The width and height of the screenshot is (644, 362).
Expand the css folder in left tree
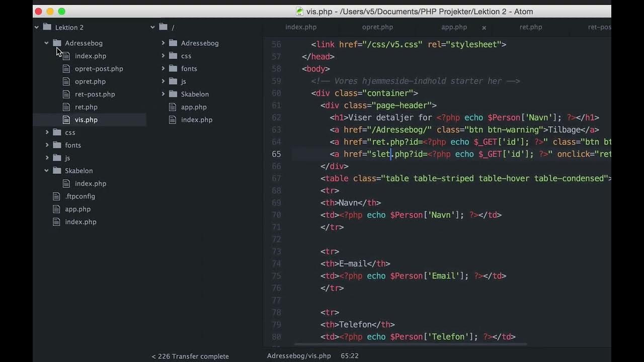coord(47,133)
